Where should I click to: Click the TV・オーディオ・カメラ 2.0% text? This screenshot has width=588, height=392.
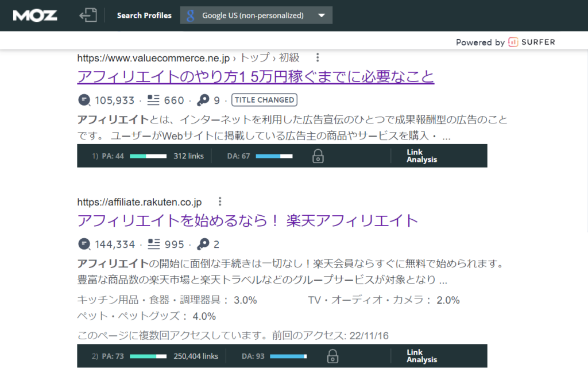pyautogui.click(x=384, y=300)
